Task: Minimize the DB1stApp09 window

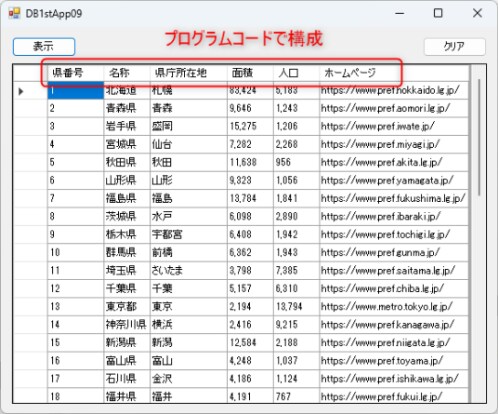Action: click(x=400, y=13)
